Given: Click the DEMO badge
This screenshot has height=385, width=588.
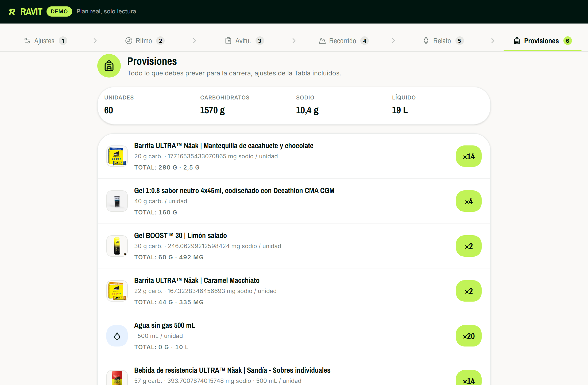Looking at the screenshot, I should 59,11.
